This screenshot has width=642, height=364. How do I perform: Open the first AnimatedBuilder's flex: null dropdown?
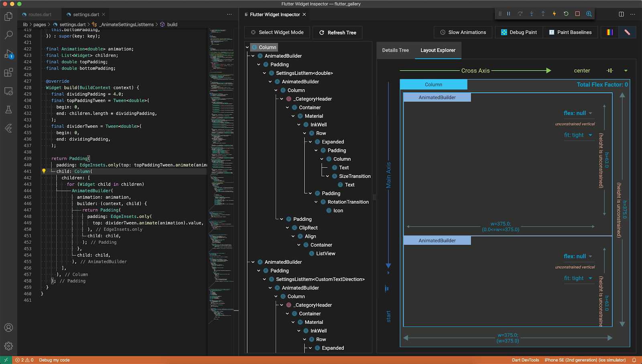(x=590, y=113)
